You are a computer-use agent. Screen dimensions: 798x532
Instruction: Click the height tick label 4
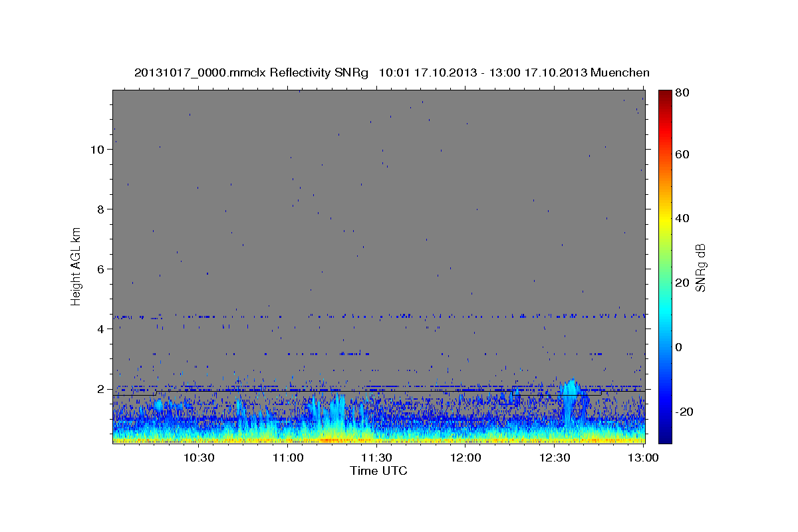(x=100, y=329)
